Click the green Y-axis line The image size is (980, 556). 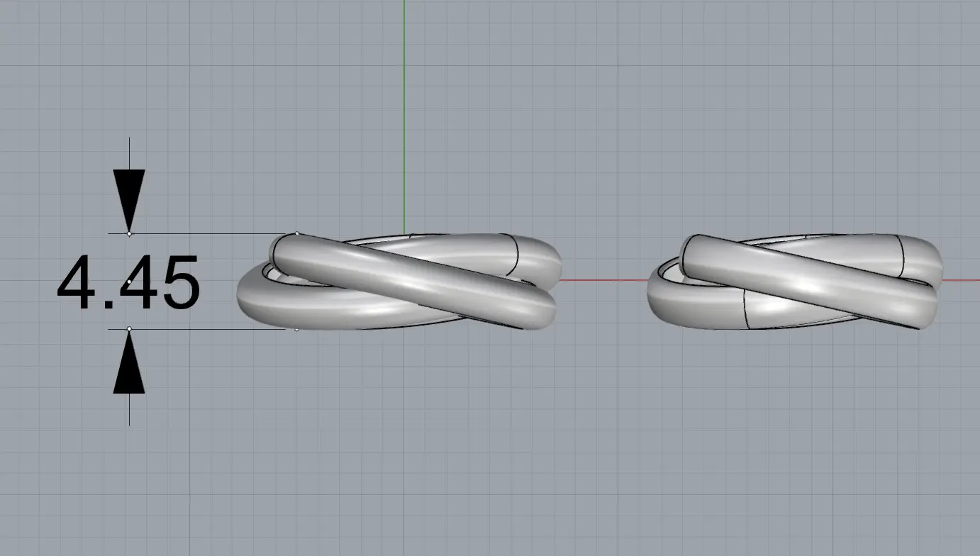[x=404, y=106]
